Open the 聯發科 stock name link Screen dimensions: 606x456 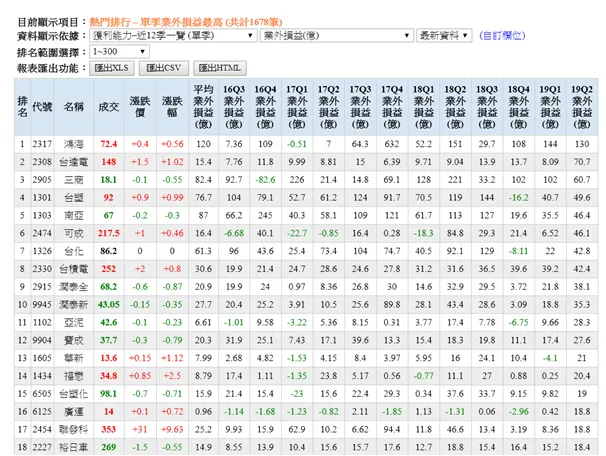[73, 429]
